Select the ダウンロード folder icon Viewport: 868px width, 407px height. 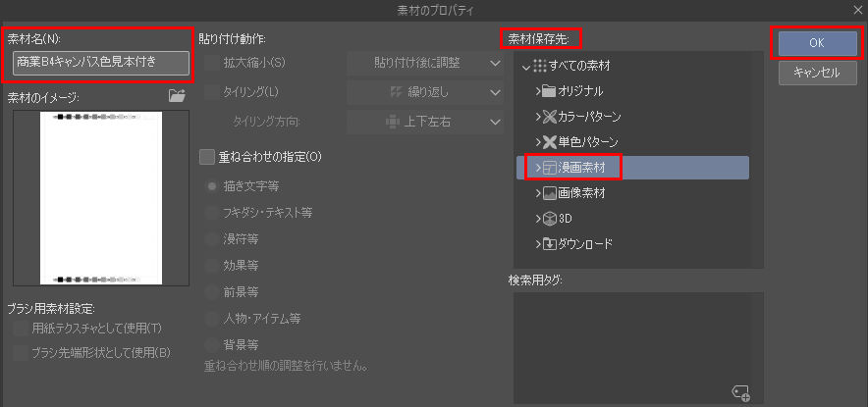[549, 244]
